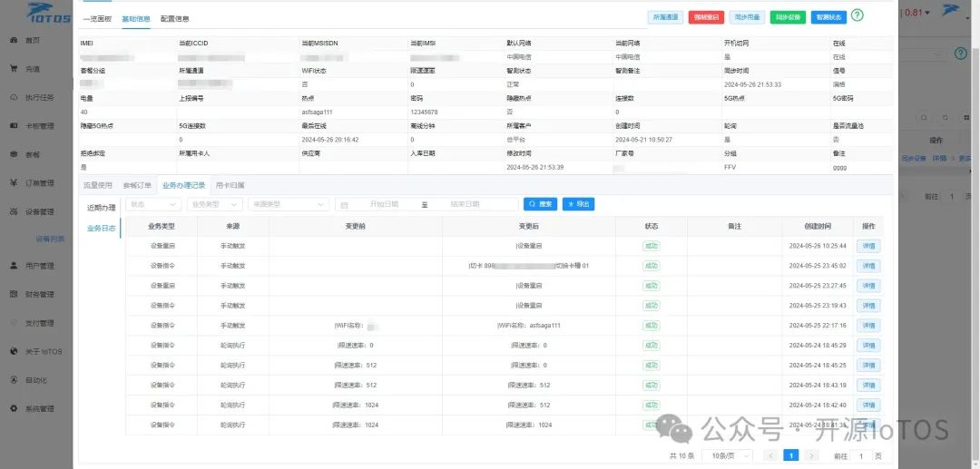Image resolution: width=980 pixels, height=469 pixels.
Task: Click the 同步用量 button
Action: tap(748, 17)
